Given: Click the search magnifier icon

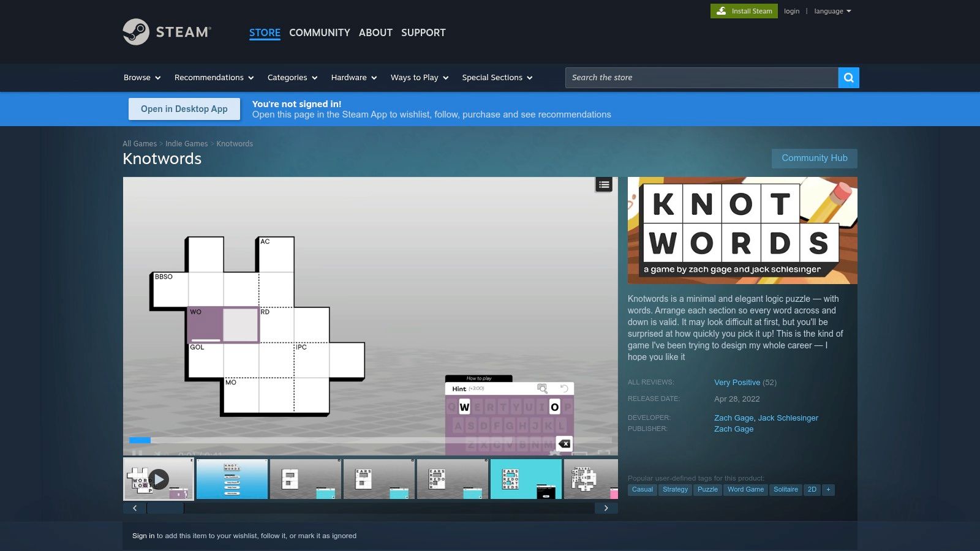Looking at the screenshot, I should (848, 78).
